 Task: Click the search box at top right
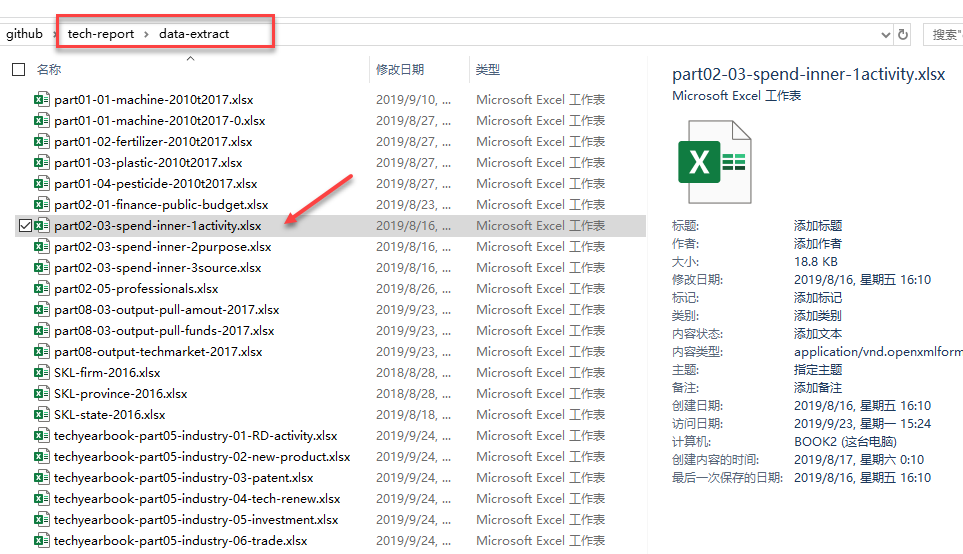(944, 34)
